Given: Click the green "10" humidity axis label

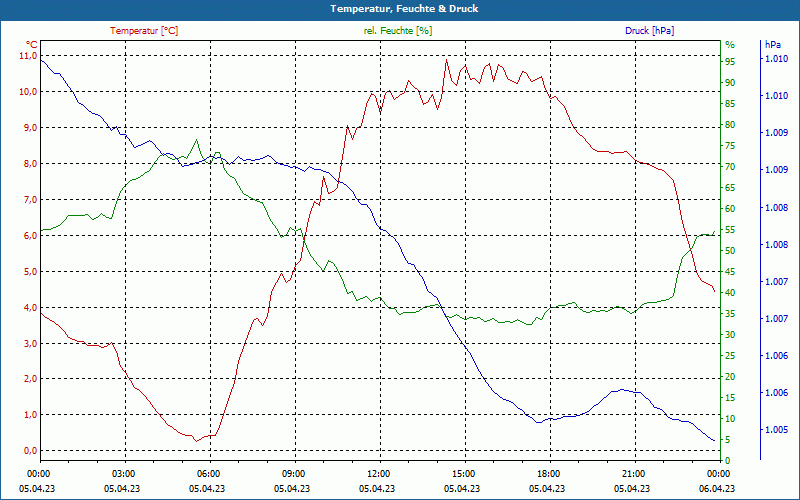Looking at the screenshot, I should coord(730,419).
